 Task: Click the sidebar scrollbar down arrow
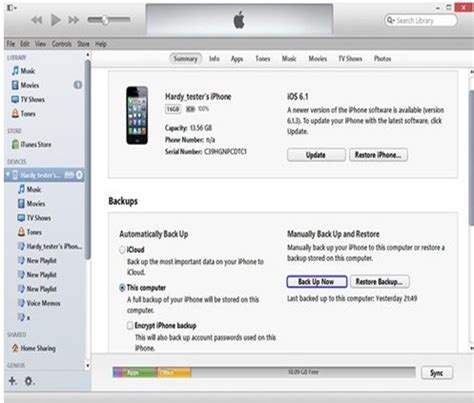(88, 365)
